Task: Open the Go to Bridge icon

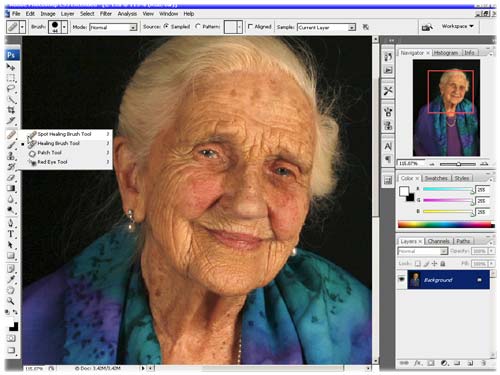Action: click(427, 27)
